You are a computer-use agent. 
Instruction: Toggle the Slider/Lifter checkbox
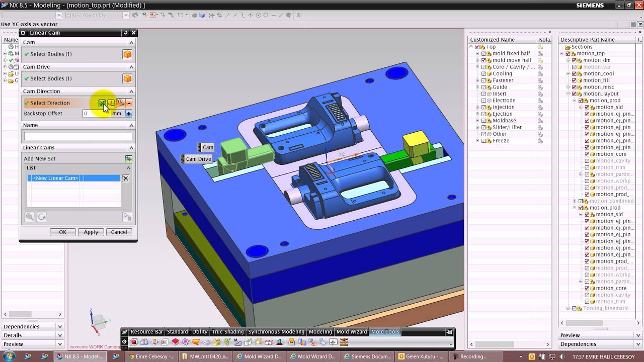[484, 127]
